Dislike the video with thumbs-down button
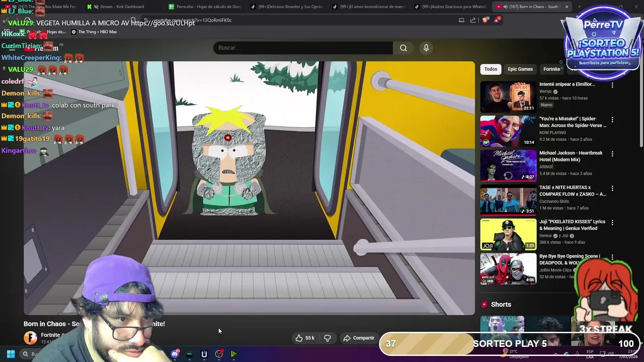Screen dimensions: 644x362 327,338
